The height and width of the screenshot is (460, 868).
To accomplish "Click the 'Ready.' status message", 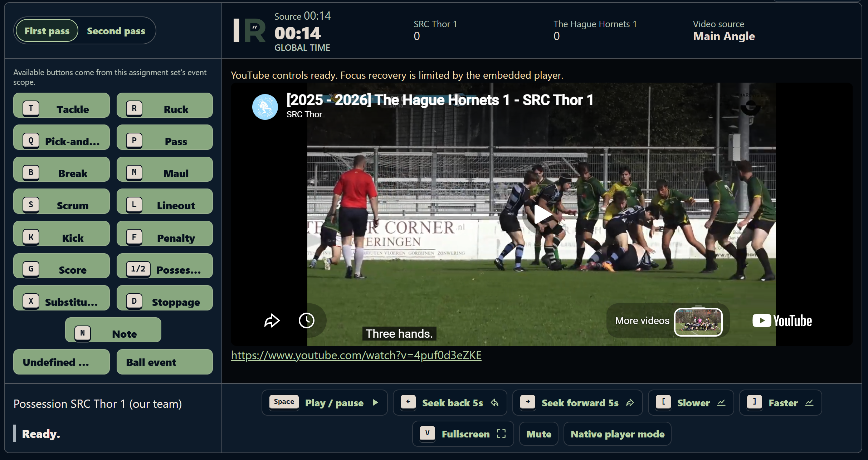I will pos(41,434).
